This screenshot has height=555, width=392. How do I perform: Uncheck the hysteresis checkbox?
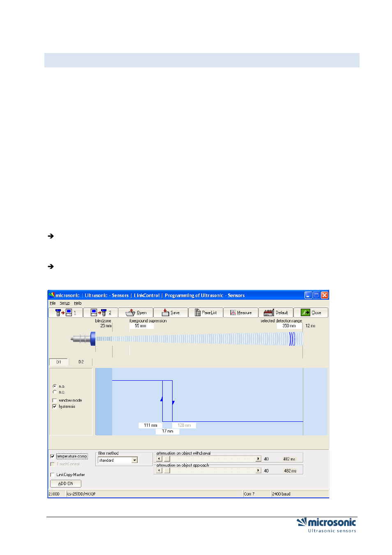coord(55,406)
